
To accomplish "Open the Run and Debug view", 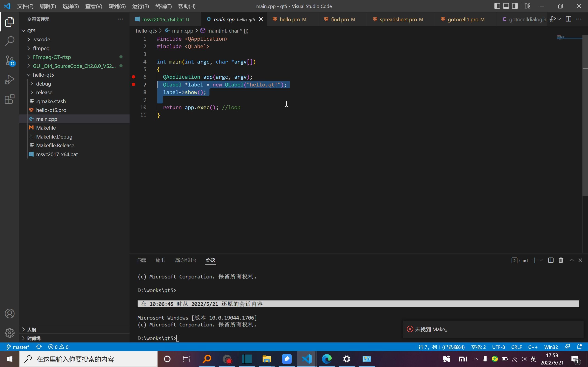I will (9, 80).
